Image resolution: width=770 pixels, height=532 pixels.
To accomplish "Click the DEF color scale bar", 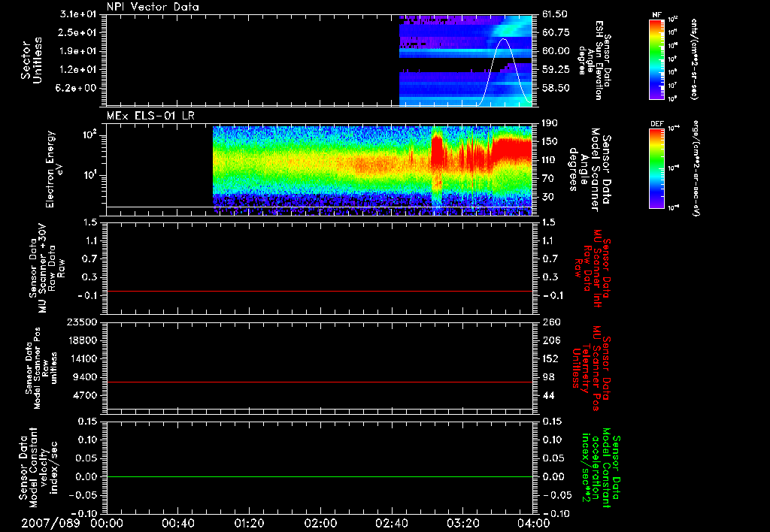I will pos(656,168).
